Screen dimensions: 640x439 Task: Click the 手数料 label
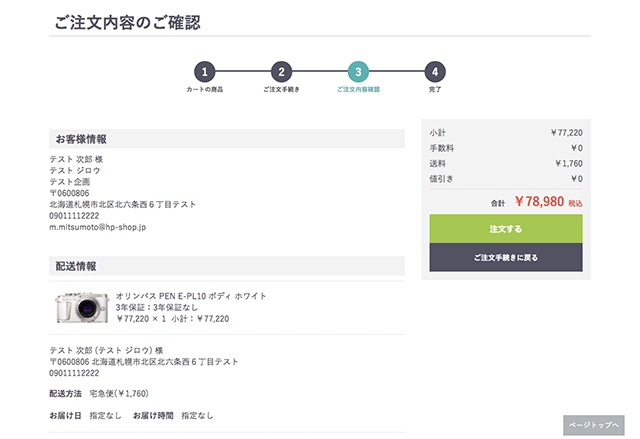point(442,148)
